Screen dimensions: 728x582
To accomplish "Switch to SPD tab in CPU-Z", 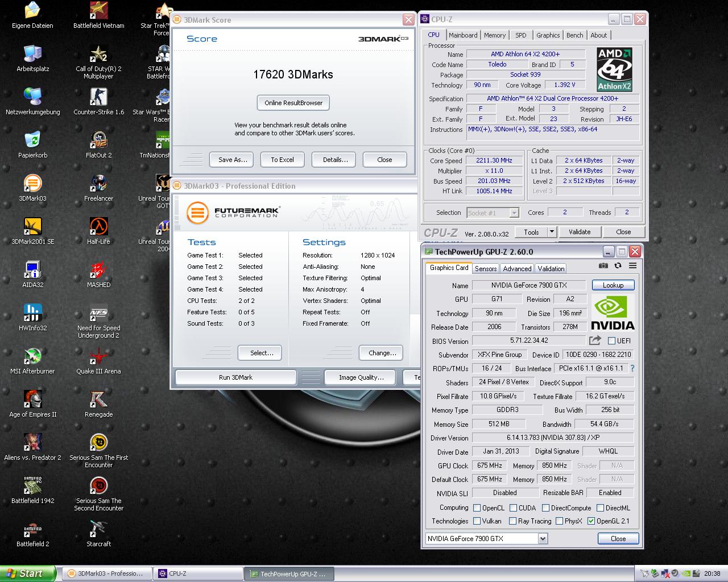I will coord(521,35).
